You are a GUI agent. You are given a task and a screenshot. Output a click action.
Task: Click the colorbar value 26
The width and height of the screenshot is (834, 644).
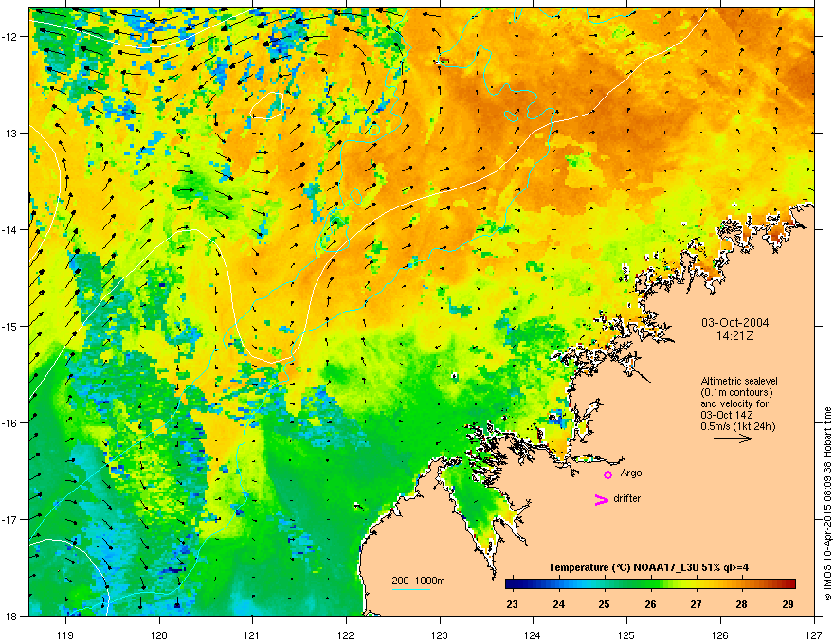coord(650,604)
